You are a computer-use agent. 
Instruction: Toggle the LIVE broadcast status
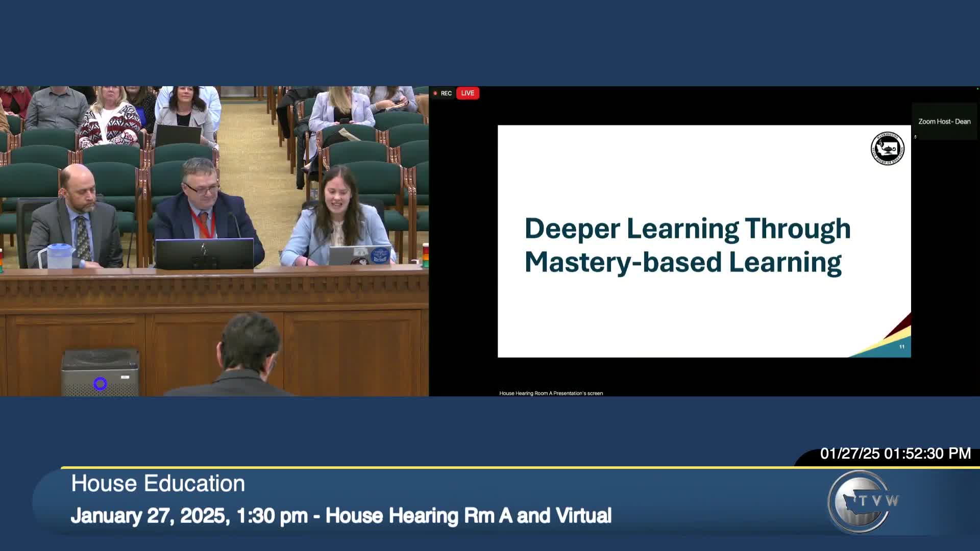coord(467,93)
